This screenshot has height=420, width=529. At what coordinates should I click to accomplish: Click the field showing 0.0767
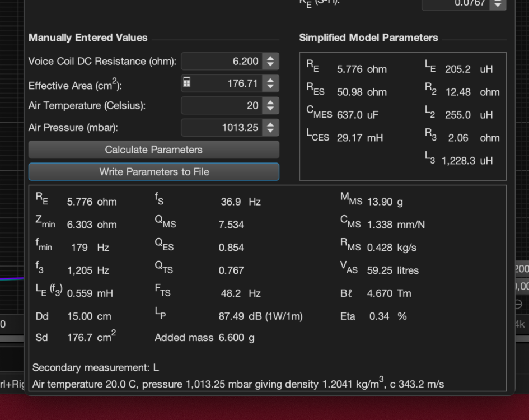456,3
